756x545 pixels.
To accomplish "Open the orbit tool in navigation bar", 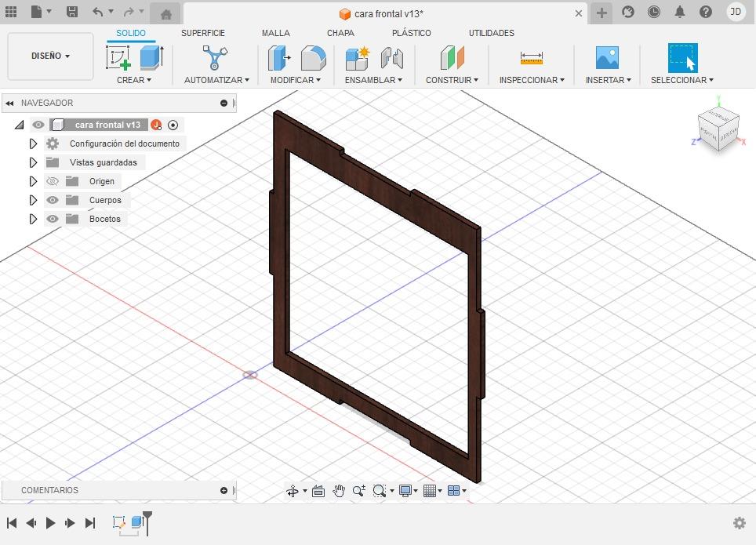I will pos(293,491).
